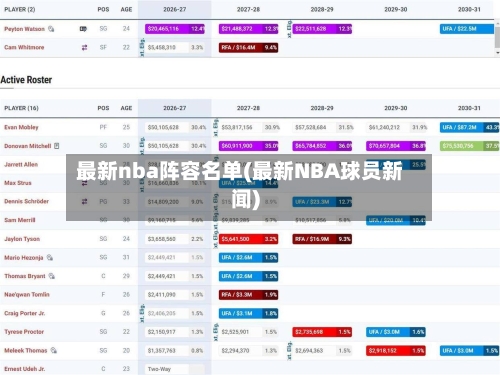This screenshot has height=375, width=500.
Task: Click Peyton Watson's $20,465,116 purple salary cell
Action: click(x=175, y=29)
